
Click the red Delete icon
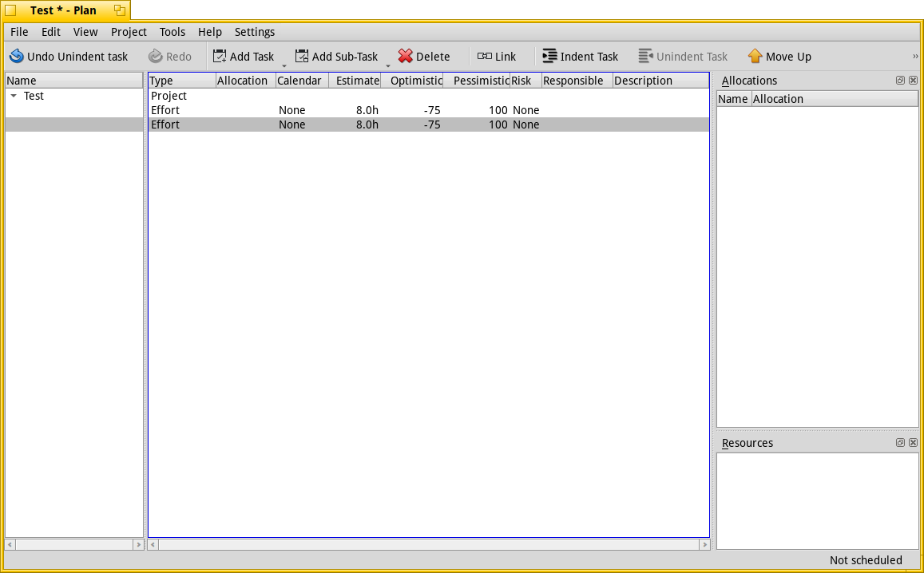click(x=405, y=56)
